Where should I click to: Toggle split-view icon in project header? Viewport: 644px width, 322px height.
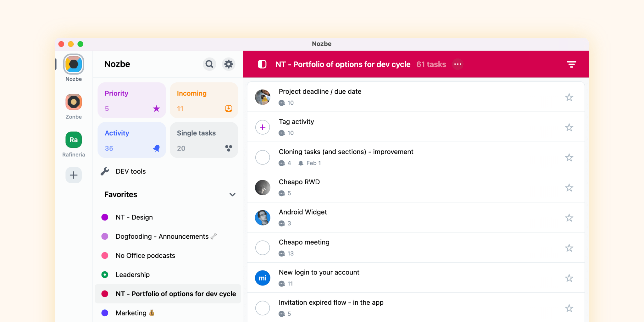pos(262,64)
